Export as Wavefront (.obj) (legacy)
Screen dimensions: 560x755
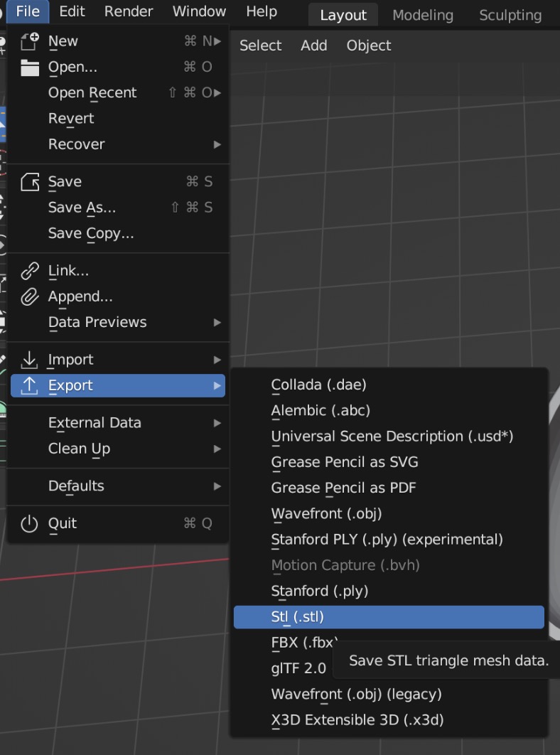[389, 695]
